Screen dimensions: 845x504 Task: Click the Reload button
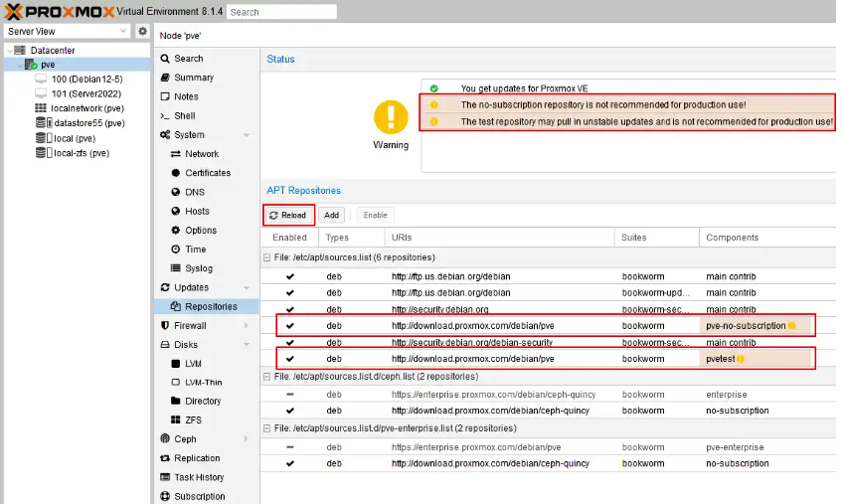click(289, 215)
